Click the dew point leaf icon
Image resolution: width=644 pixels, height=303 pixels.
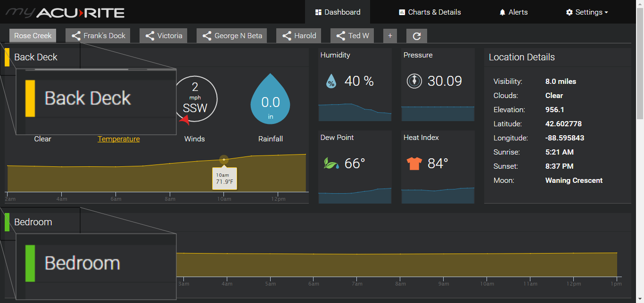330,164
